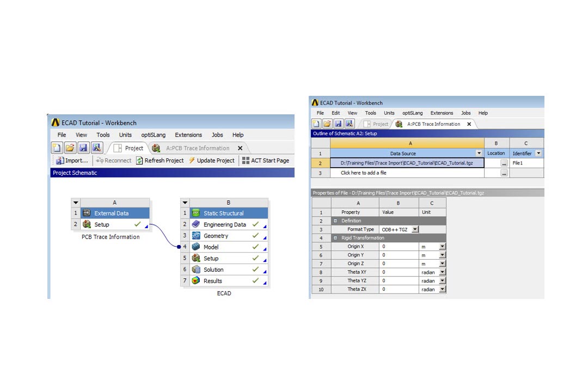Open Jobs menu in Project Schematic window
The width and height of the screenshot is (588, 392).
click(x=217, y=135)
